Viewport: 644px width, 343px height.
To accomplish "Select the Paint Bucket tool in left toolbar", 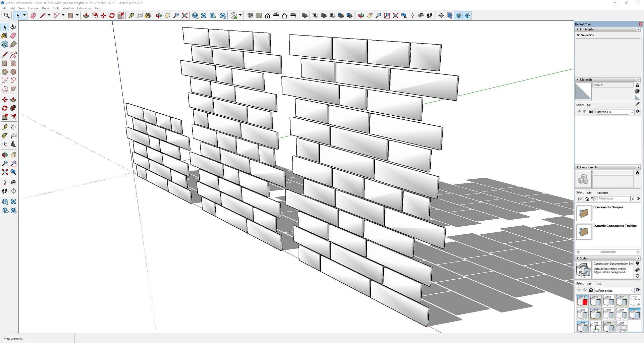I will coord(5,36).
